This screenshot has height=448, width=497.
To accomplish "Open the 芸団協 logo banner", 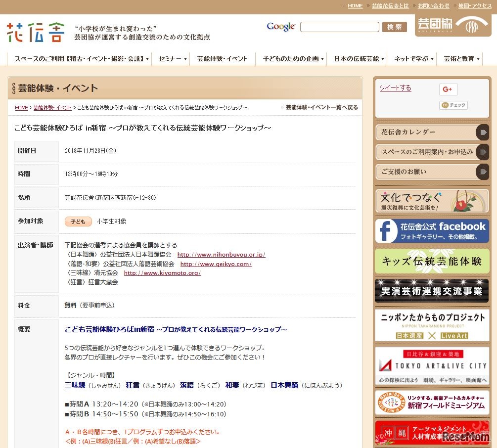I will point(453,25).
